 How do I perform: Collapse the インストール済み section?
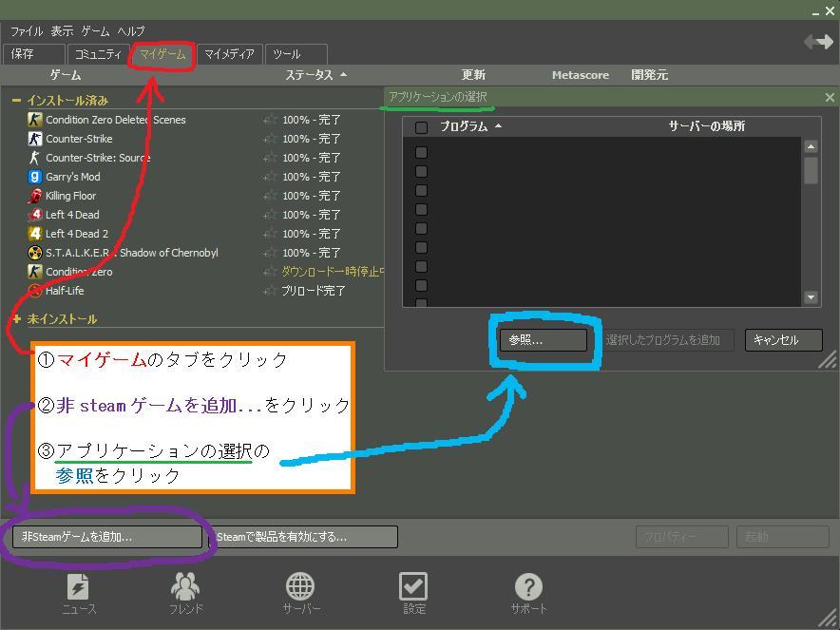coord(16,100)
